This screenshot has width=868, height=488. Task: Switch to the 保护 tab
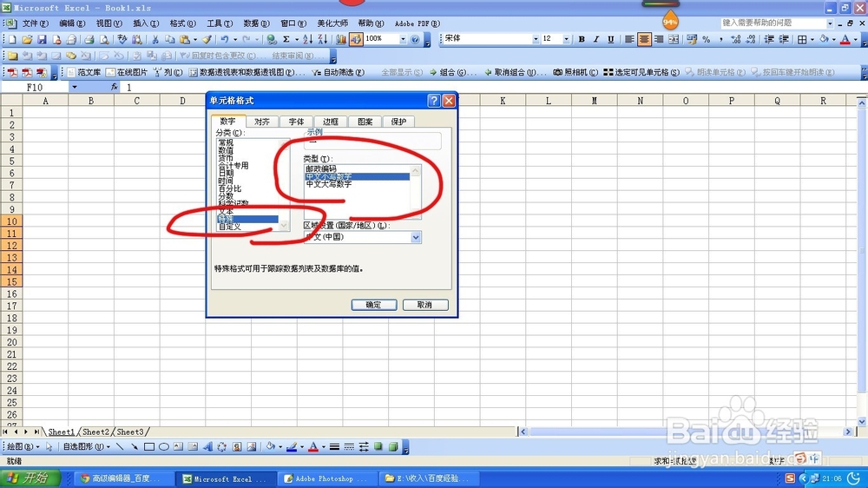[398, 122]
